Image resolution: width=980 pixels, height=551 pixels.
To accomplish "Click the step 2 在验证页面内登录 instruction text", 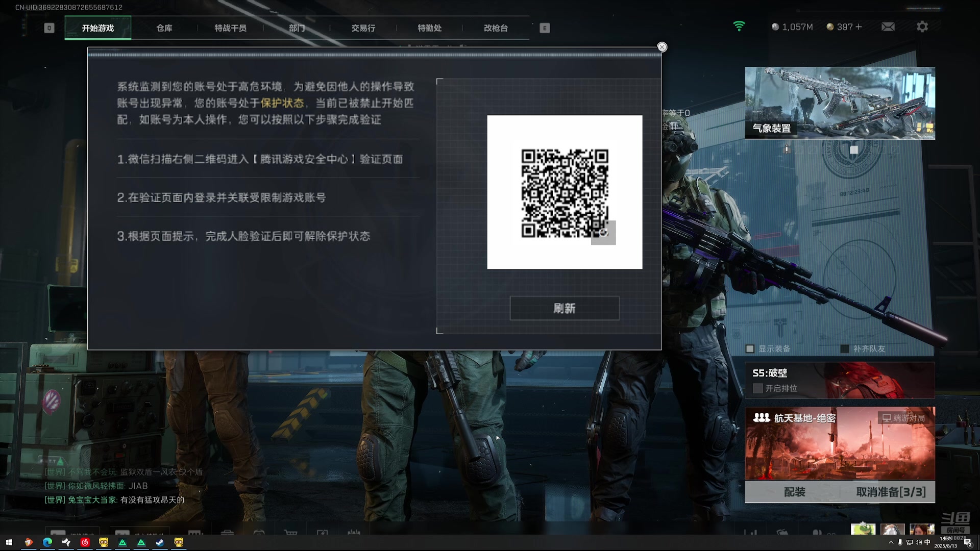I will [222, 197].
